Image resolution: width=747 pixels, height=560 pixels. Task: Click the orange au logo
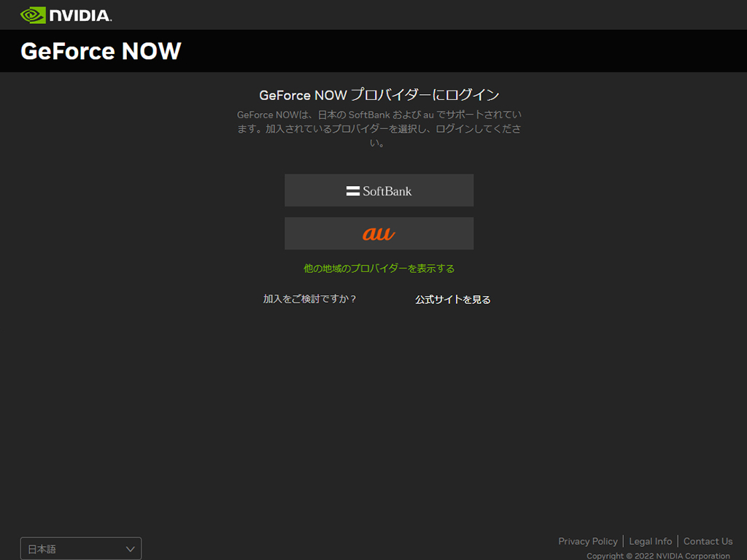pos(379,234)
